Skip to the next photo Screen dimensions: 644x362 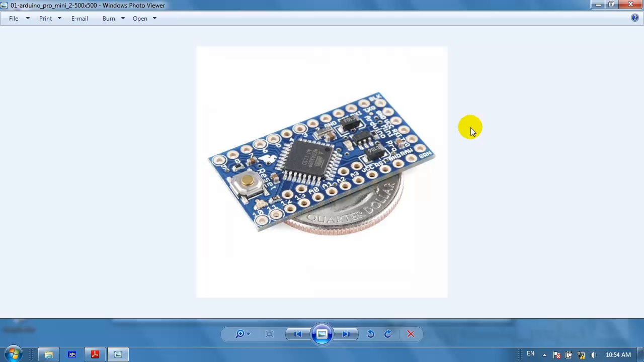[346, 334]
